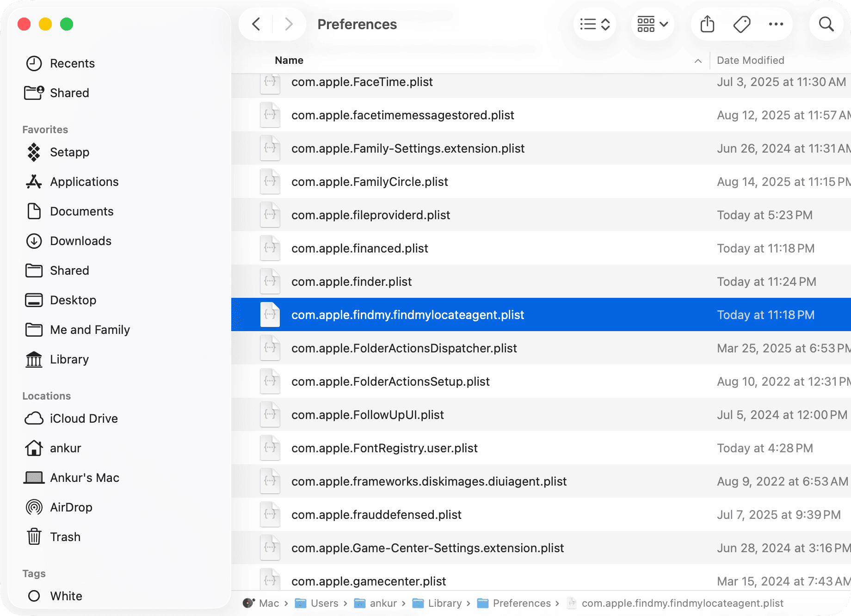Open Setapp under Favorites
The height and width of the screenshot is (616, 851).
coord(69,152)
